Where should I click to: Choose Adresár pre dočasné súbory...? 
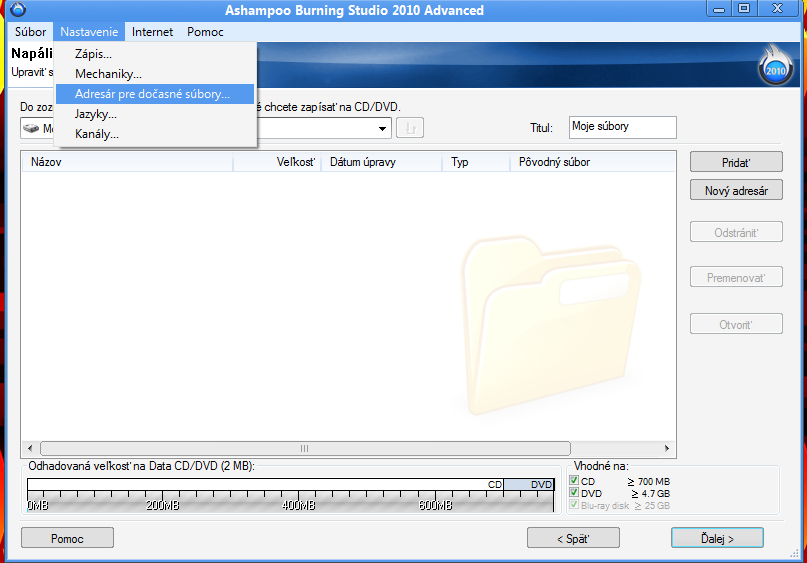(x=154, y=94)
